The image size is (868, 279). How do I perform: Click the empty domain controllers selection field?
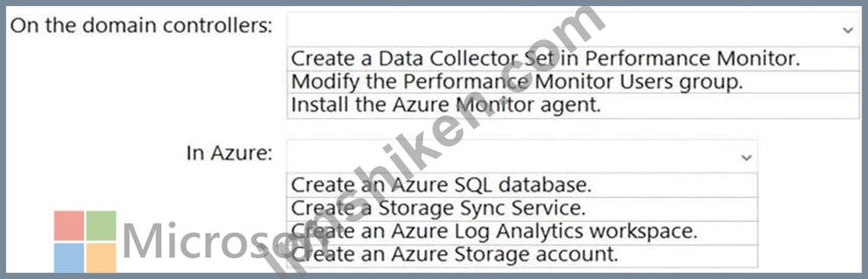(x=573, y=29)
